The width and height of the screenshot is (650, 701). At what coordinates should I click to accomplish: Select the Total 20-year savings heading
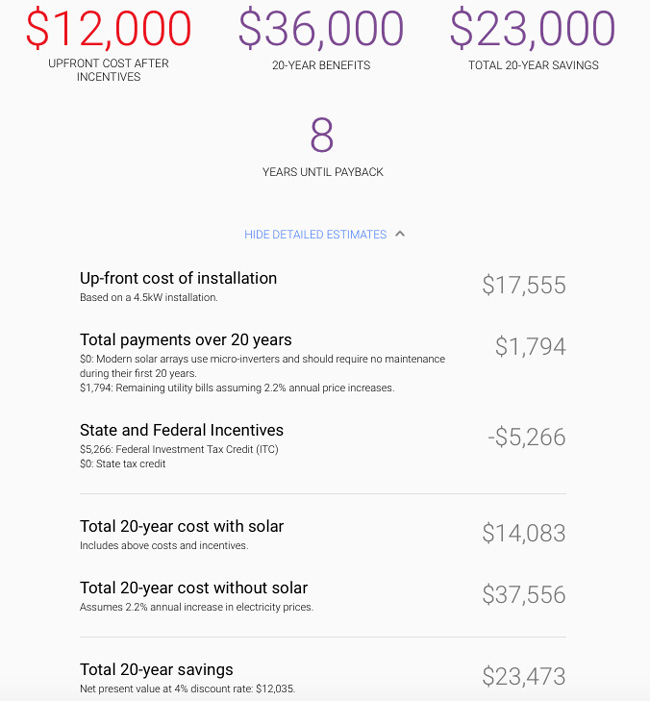(156, 670)
